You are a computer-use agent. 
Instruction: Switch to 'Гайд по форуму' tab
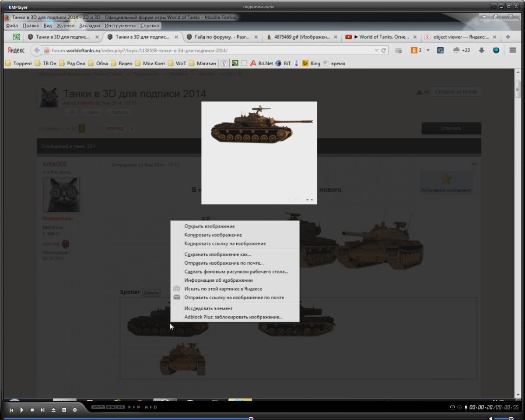tap(222, 37)
